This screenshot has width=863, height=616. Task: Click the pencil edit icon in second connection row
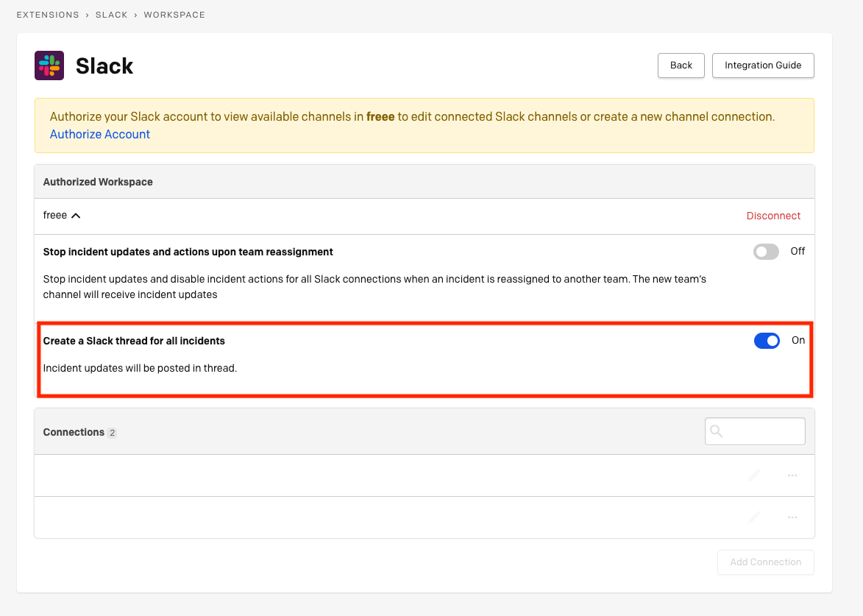(754, 517)
